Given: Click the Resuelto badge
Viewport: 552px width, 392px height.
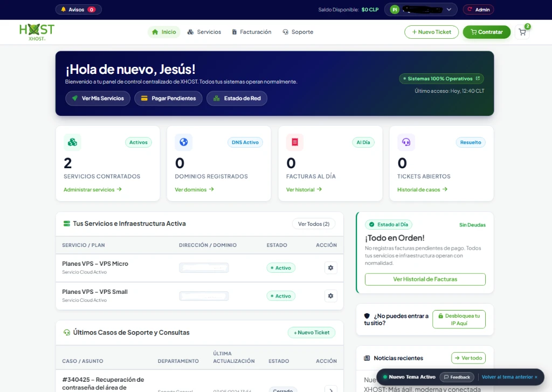Looking at the screenshot, I should coord(470,142).
